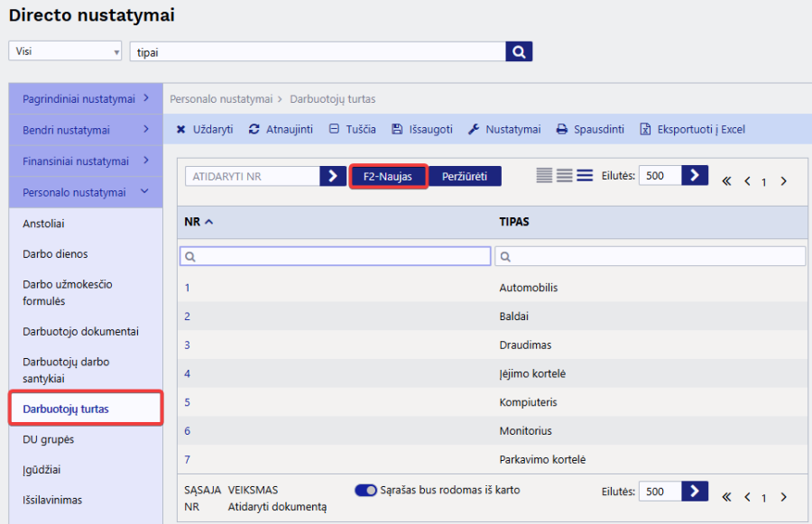The height and width of the screenshot is (524, 812).
Task: Click the TIPAS column filter field
Action: click(650, 256)
